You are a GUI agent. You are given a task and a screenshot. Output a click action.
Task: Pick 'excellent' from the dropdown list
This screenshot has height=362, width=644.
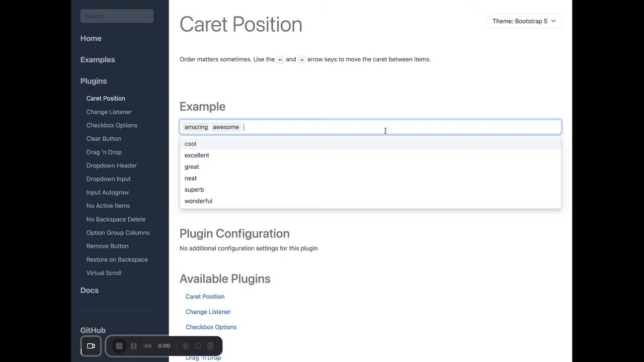click(370, 155)
